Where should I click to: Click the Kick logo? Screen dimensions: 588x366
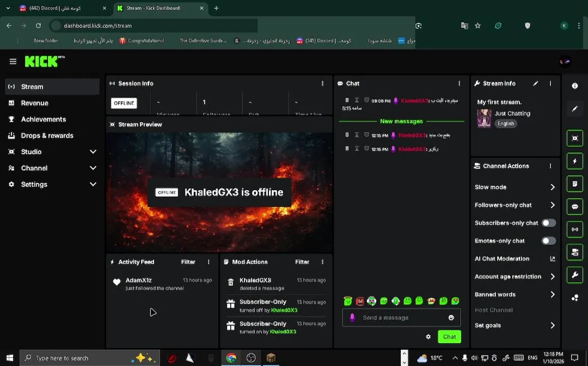click(x=44, y=62)
